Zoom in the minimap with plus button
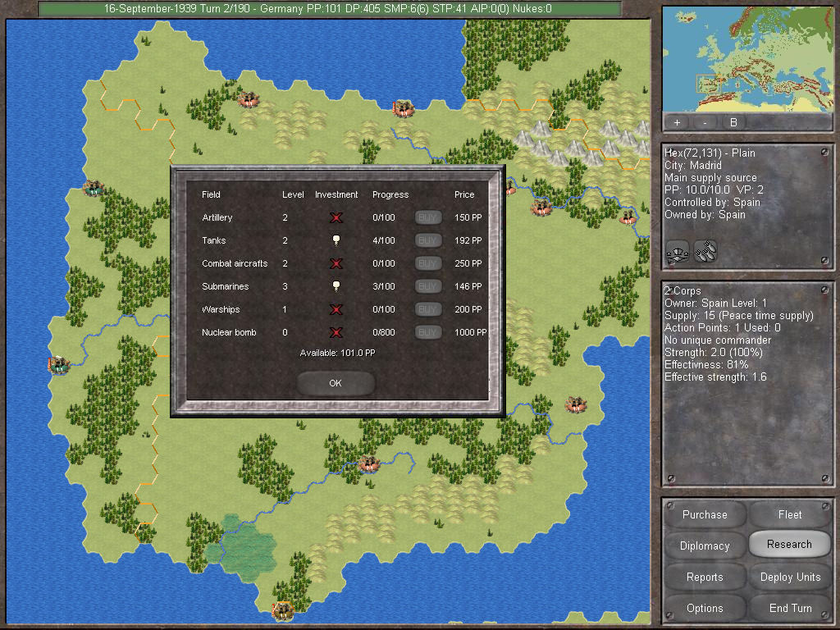This screenshot has width=840, height=630. coord(677,123)
